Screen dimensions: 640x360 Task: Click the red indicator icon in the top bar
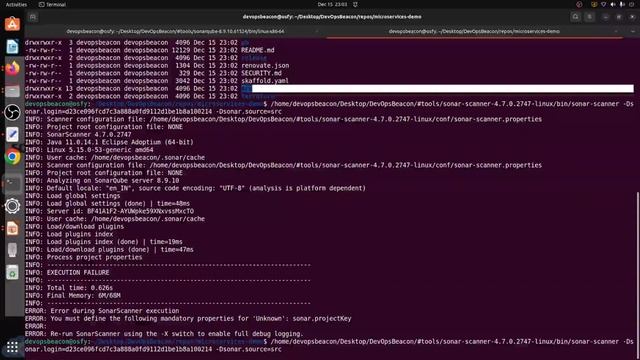pyautogui.click(x=579, y=4)
